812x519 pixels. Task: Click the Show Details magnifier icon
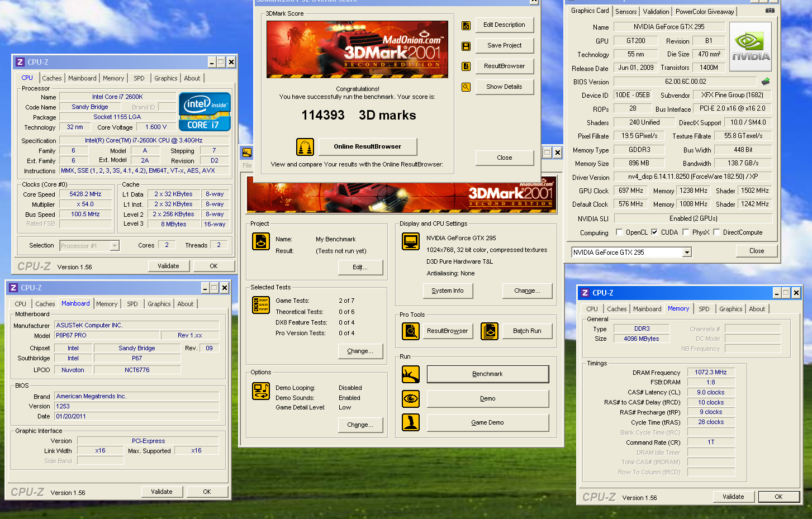click(466, 87)
